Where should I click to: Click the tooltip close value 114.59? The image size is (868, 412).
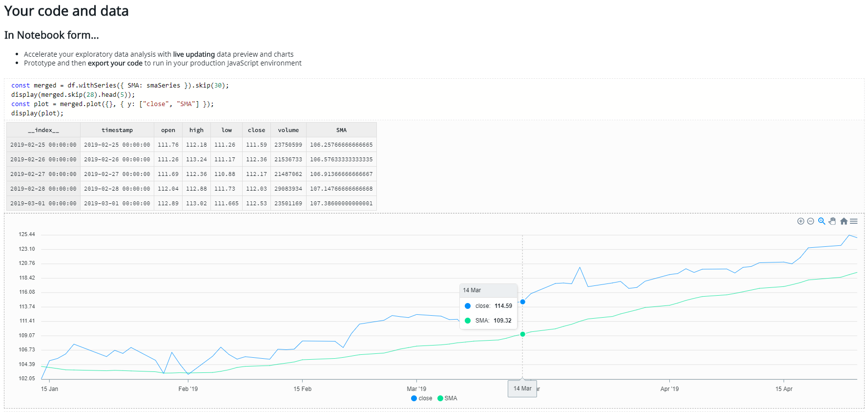(503, 306)
